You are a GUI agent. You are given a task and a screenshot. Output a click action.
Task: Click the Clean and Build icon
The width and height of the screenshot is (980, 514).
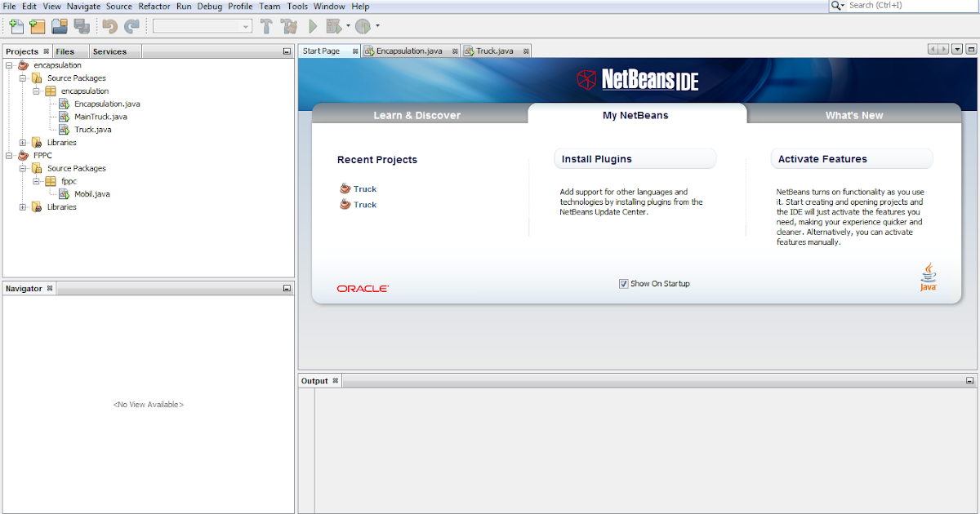coord(289,26)
